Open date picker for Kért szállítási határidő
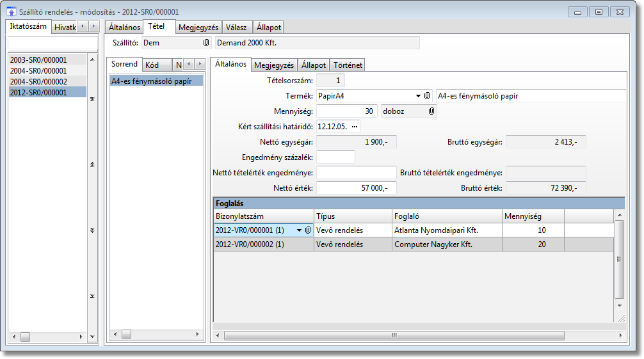Viewport: 644px width, 359px height. (355, 127)
